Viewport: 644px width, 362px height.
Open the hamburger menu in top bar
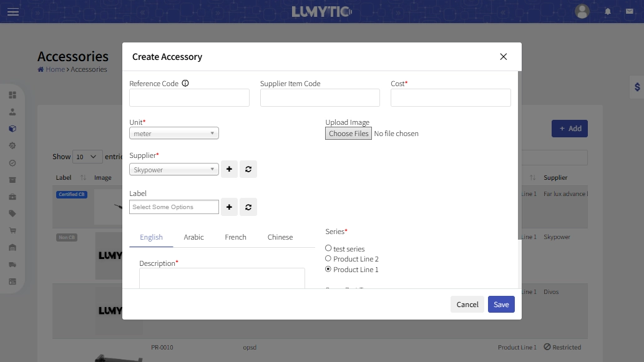13,12
